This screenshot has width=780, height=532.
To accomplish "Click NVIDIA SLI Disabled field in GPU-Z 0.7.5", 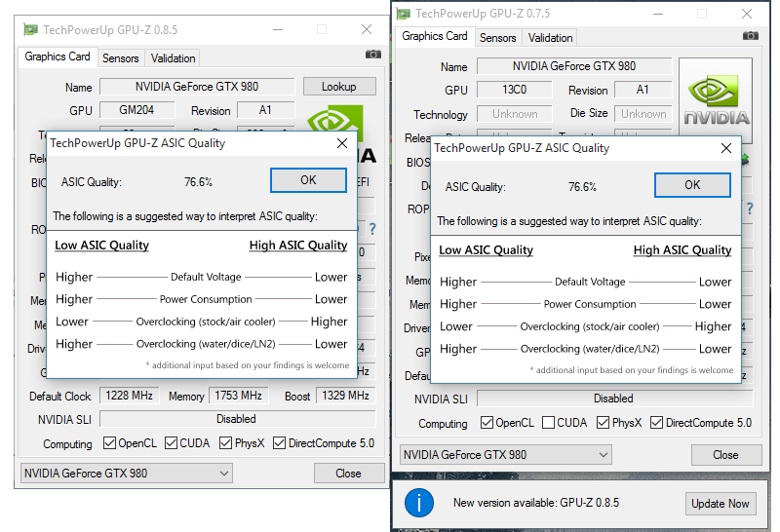I will click(x=615, y=399).
